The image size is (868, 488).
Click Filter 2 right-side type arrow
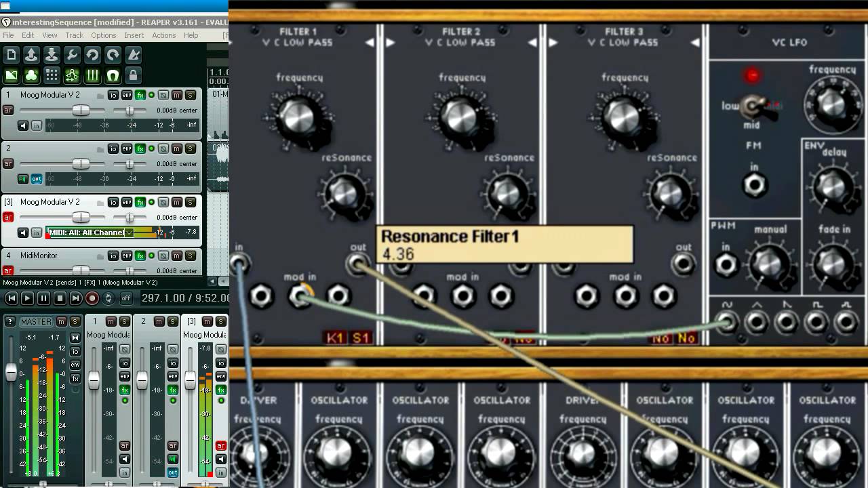click(x=532, y=43)
